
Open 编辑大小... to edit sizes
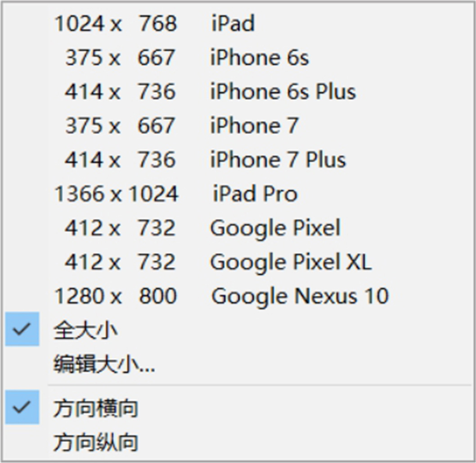(238, 364)
